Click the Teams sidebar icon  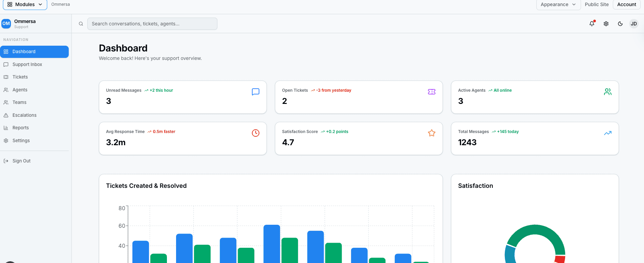coord(6,103)
